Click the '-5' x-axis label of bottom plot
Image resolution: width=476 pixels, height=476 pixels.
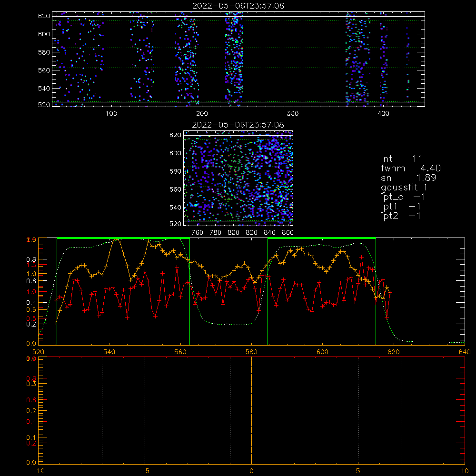tap(145, 471)
